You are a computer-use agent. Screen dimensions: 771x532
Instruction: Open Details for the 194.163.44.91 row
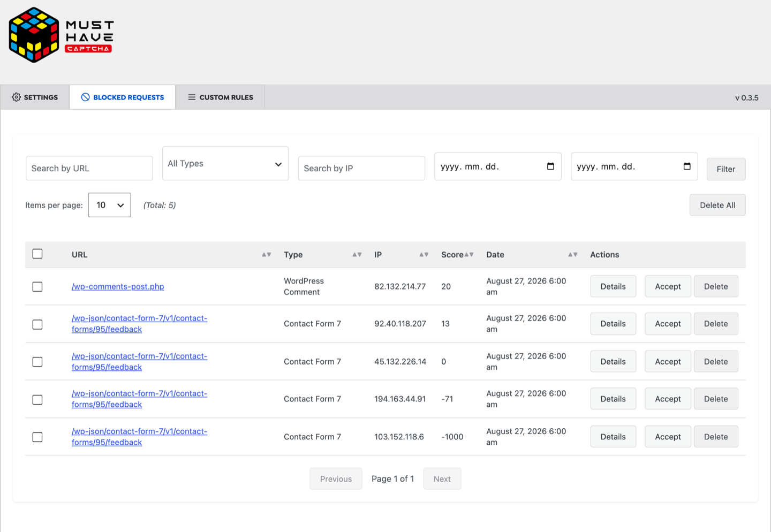(613, 399)
